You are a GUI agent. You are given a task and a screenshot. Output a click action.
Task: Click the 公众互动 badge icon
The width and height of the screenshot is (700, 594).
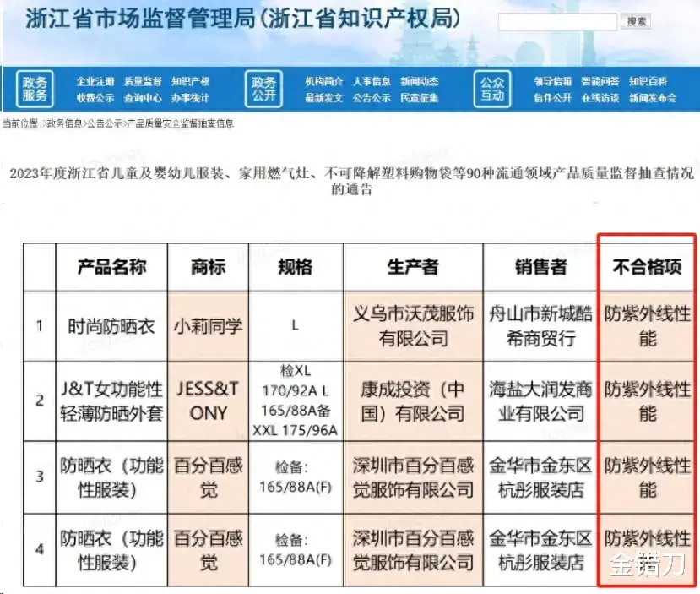pos(492,87)
